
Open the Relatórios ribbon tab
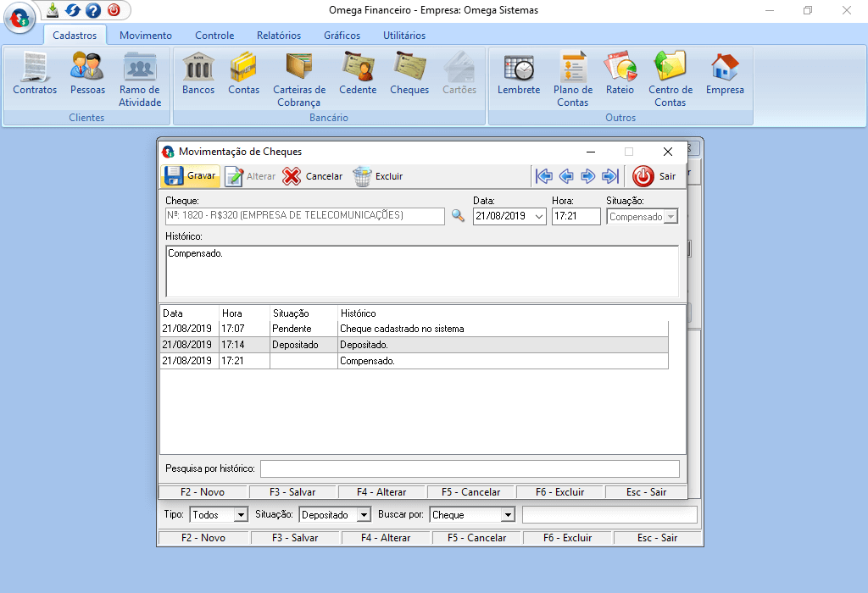click(279, 36)
